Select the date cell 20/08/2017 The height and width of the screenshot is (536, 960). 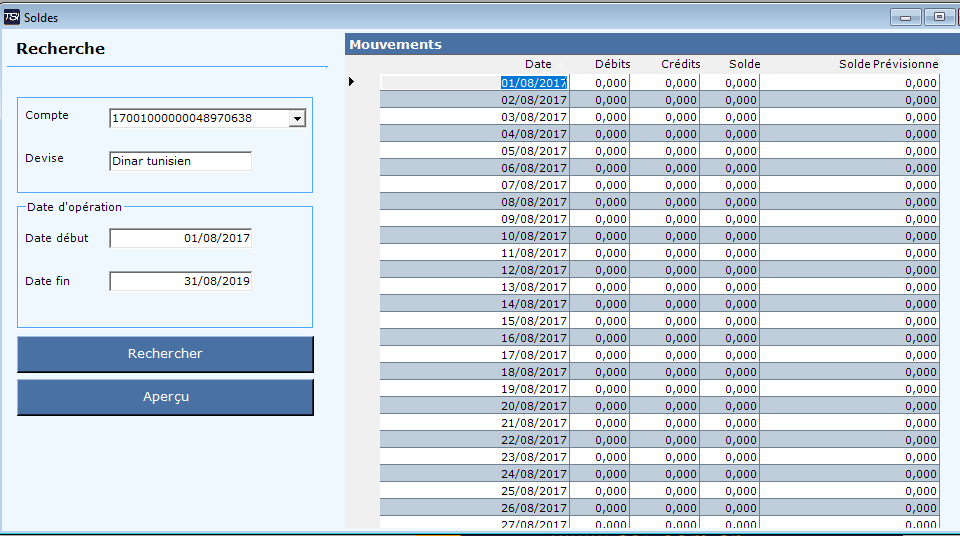point(474,406)
